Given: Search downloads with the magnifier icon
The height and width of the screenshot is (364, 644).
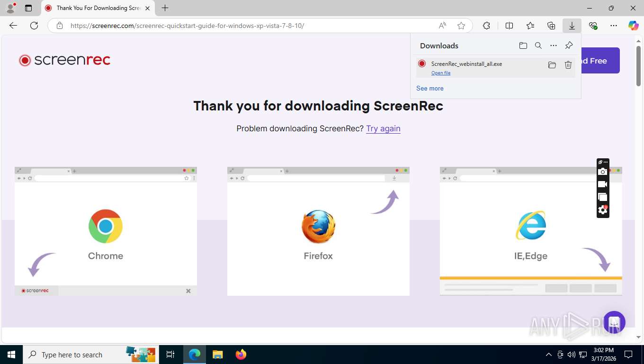Looking at the screenshot, I should click(x=538, y=45).
